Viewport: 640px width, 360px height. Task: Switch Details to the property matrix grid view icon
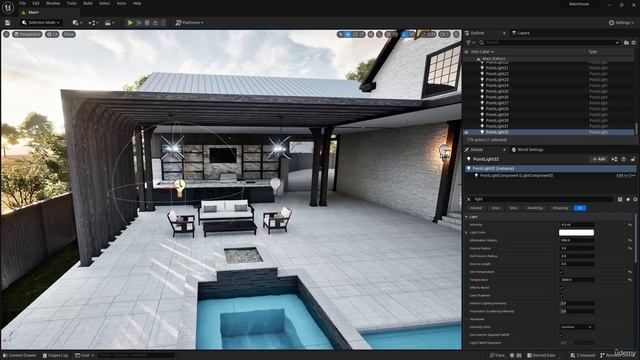click(620, 199)
